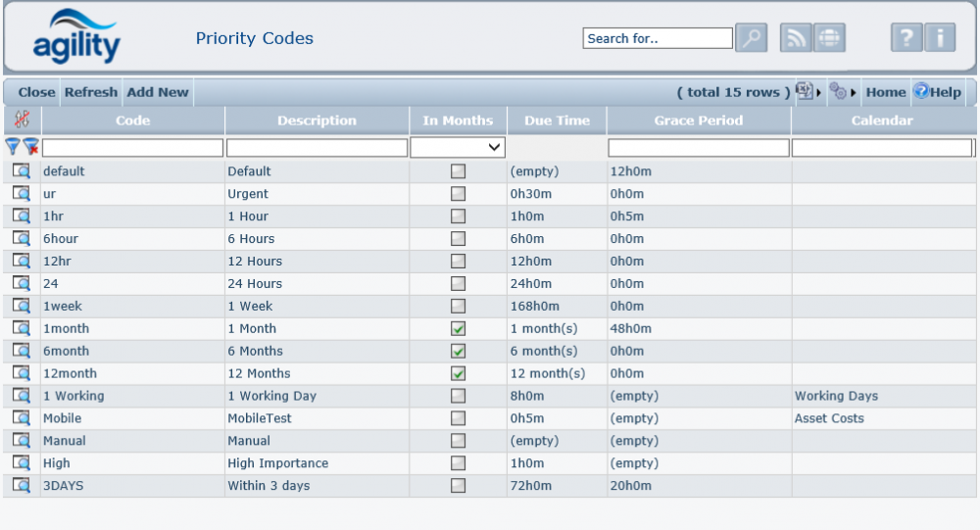The width and height of the screenshot is (980, 530).
Task: Clear filters with red-X funnel icon
Action: coord(31,147)
